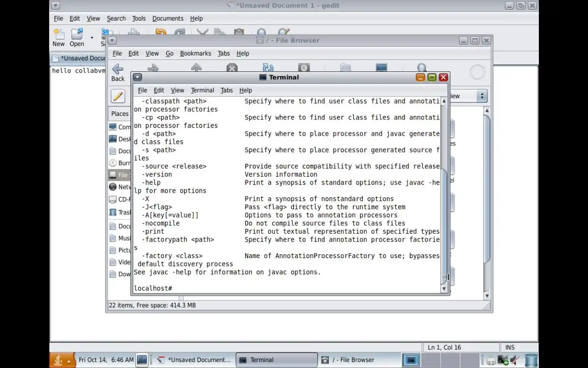Click the Open file icon in gedit
588x368 pixels.
tap(77, 34)
